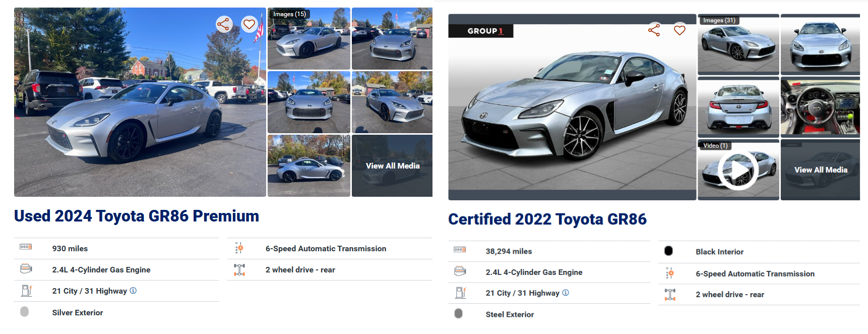
Task: Select 'Silver Exterior' text
Action: (x=78, y=312)
